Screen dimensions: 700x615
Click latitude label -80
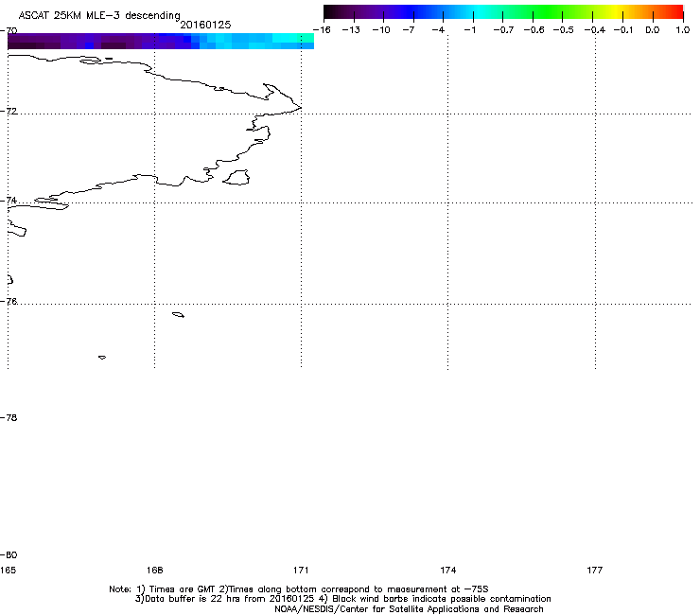pyautogui.click(x=9, y=554)
